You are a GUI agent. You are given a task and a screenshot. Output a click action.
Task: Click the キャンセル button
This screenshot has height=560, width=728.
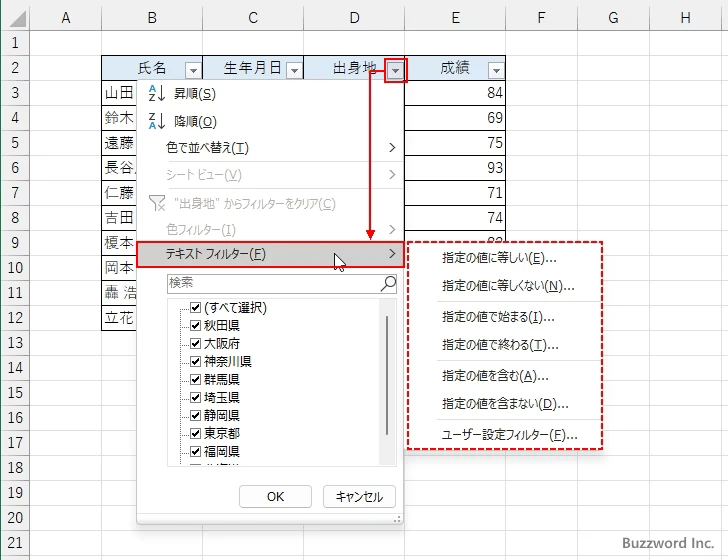click(359, 497)
